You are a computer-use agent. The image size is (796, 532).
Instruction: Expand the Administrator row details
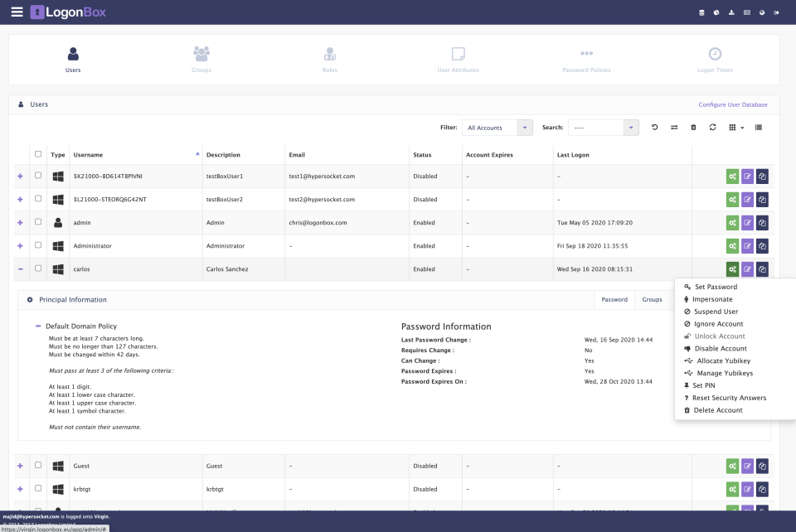tap(20, 246)
